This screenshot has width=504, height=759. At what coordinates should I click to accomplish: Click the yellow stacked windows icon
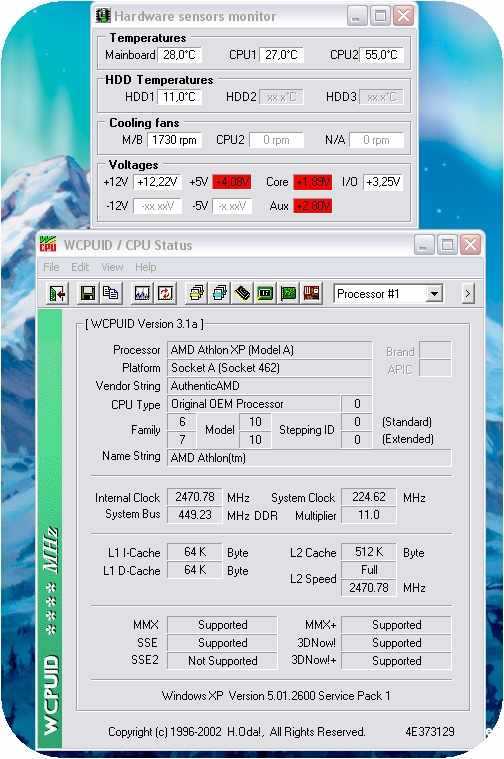coord(196,293)
